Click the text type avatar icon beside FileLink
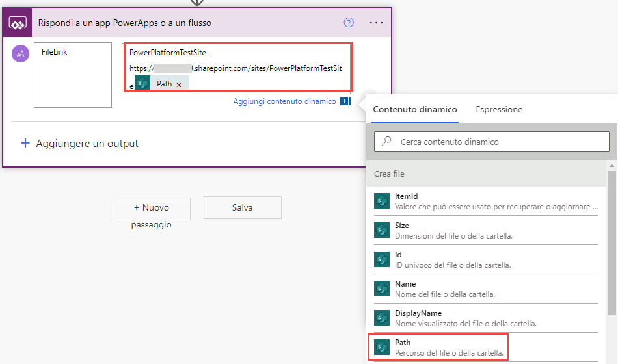618x364 pixels. pyautogui.click(x=21, y=54)
